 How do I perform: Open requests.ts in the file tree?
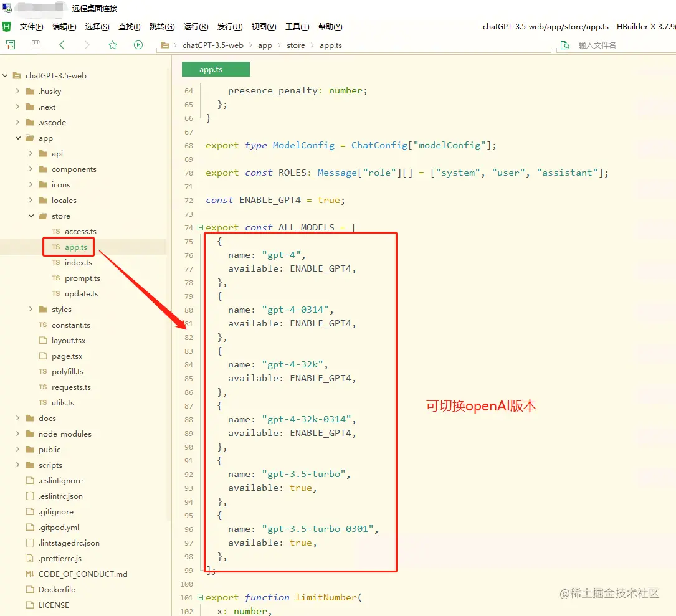pos(71,387)
